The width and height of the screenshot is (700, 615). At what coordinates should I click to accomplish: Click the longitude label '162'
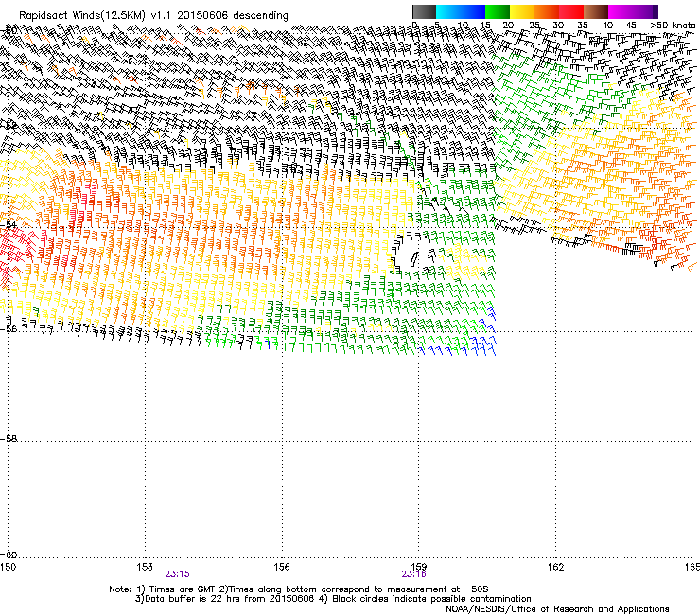555,567
